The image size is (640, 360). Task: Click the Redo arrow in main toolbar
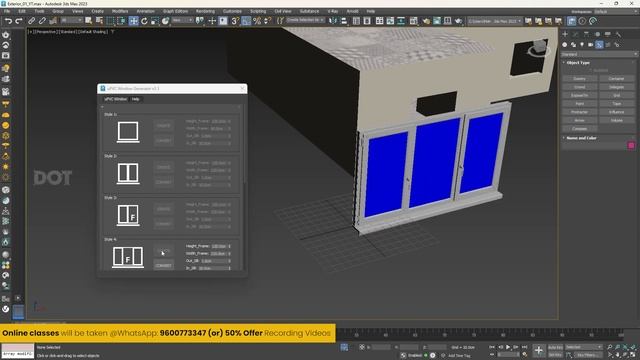19,21
